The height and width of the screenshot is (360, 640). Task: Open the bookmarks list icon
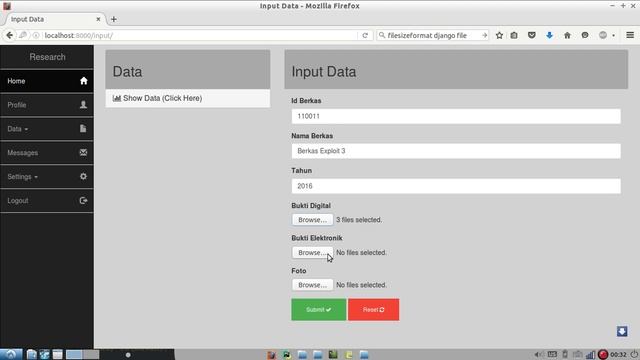coord(514,36)
